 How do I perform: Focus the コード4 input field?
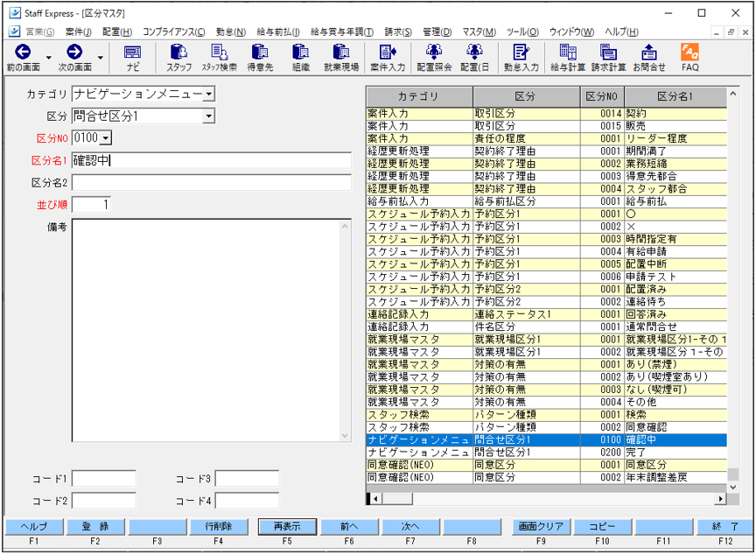coord(247,501)
